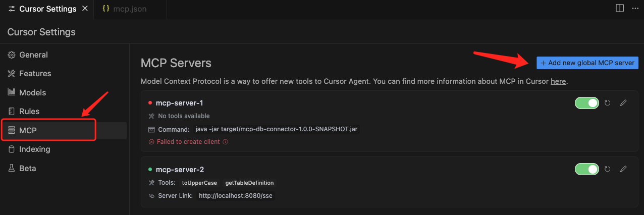The width and height of the screenshot is (644, 215).
Task: Open the 'here' documentation link
Action: 558,81
